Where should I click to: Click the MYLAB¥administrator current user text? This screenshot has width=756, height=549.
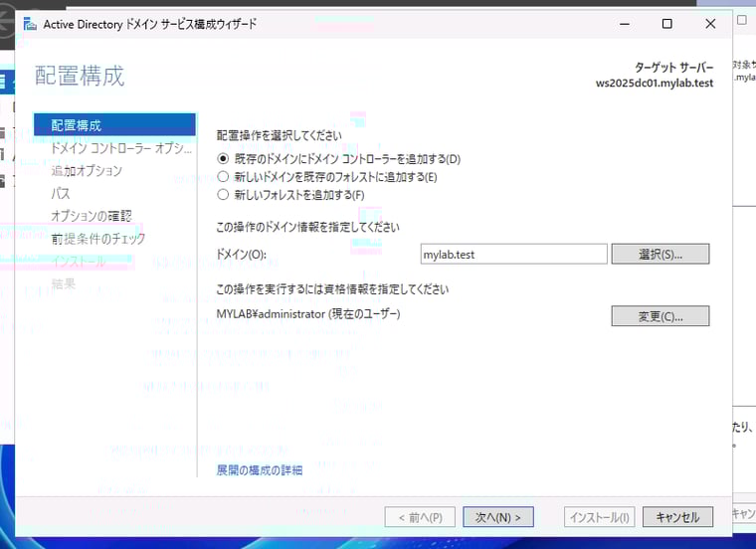[x=308, y=313]
